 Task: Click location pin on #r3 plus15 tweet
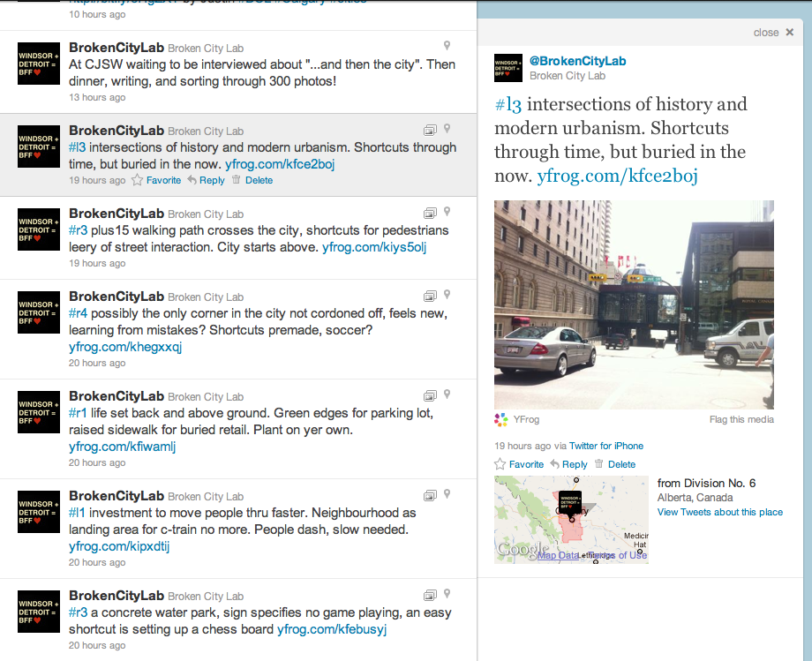click(x=447, y=211)
